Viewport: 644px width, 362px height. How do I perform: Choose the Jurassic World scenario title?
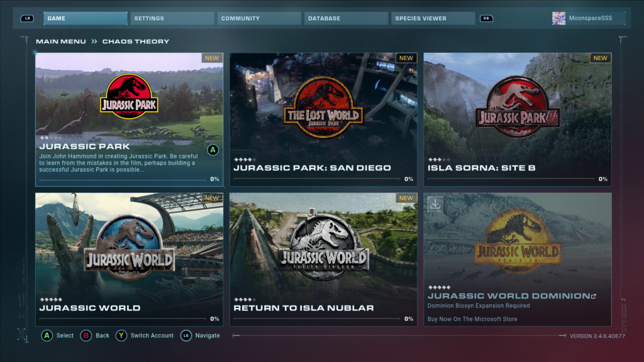(x=90, y=308)
